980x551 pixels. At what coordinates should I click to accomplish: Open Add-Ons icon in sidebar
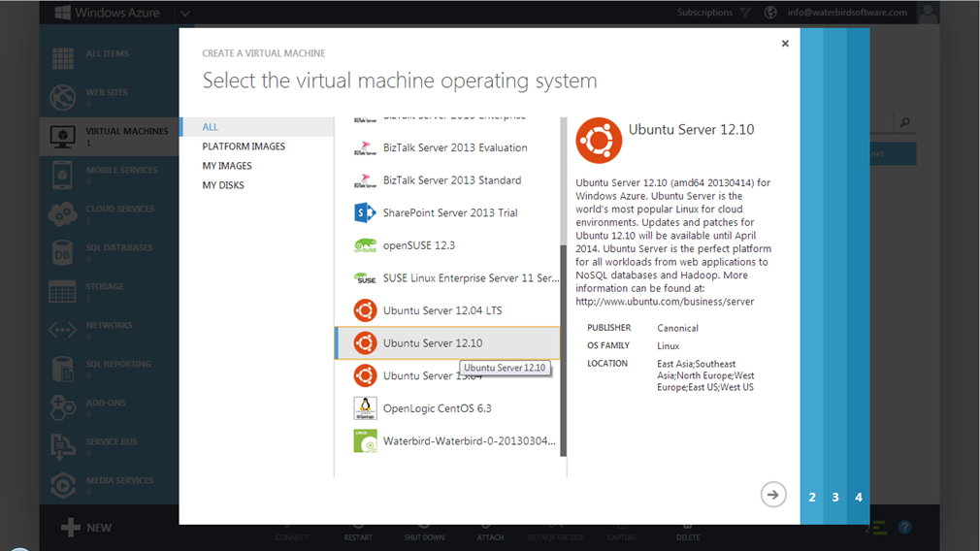[62, 407]
